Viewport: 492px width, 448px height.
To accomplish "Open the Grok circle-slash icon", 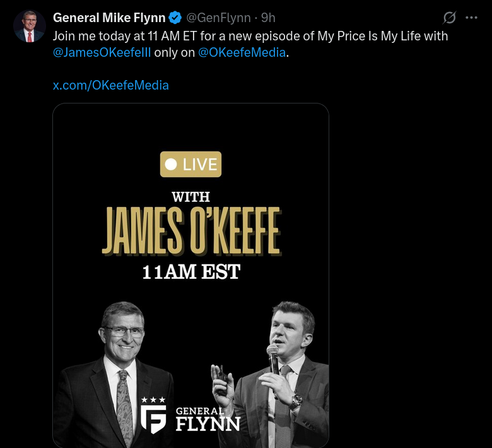I will [x=450, y=18].
